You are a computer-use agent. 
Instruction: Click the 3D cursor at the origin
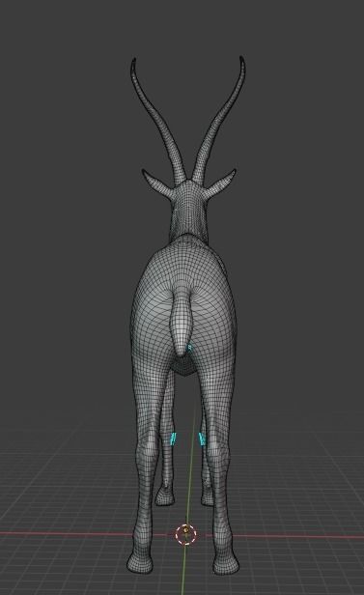point(185,534)
